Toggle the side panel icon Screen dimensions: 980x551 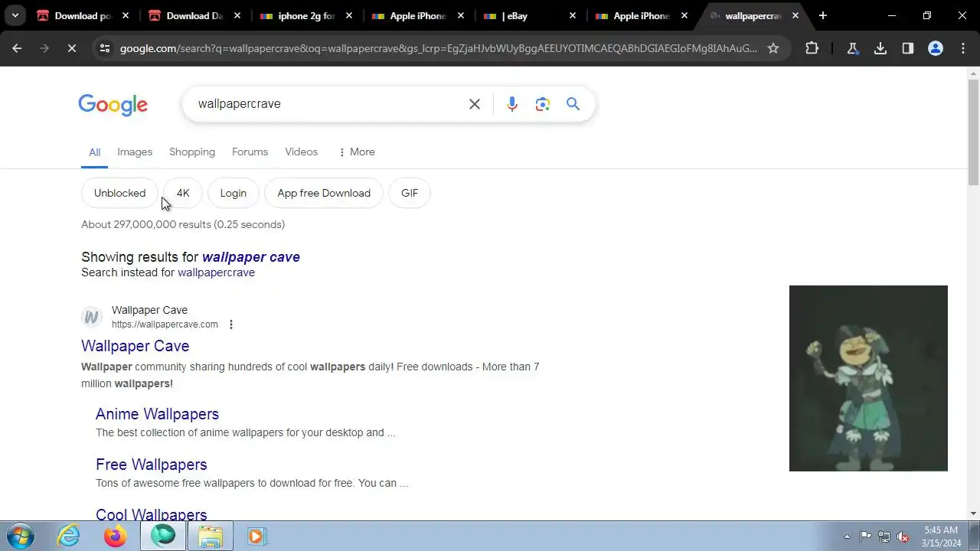tap(908, 48)
